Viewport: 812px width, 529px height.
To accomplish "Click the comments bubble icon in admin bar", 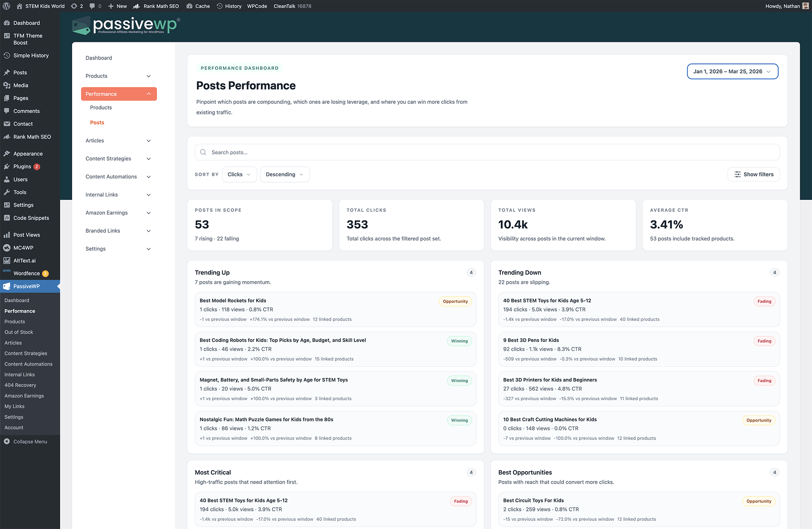I will [92, 6].
